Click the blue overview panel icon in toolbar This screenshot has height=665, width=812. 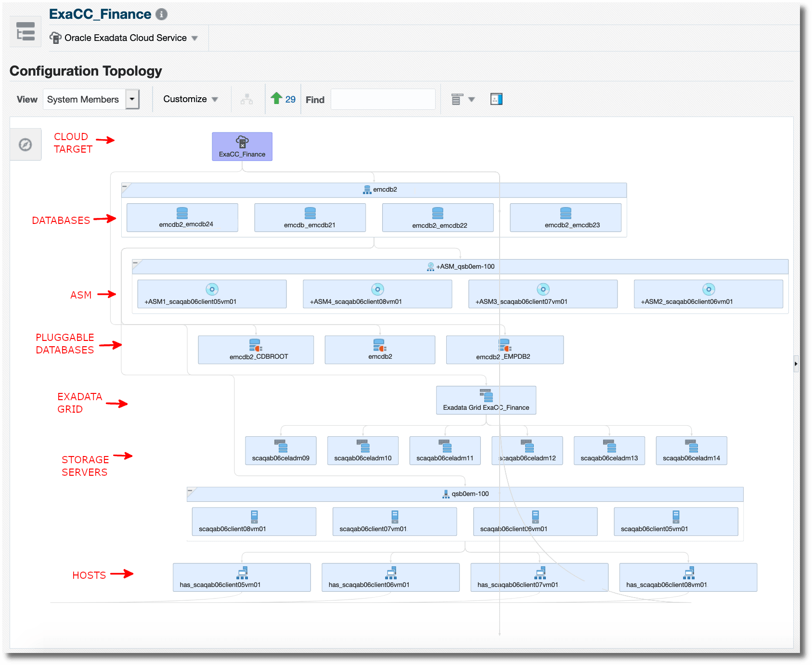(x=497, y=99)
